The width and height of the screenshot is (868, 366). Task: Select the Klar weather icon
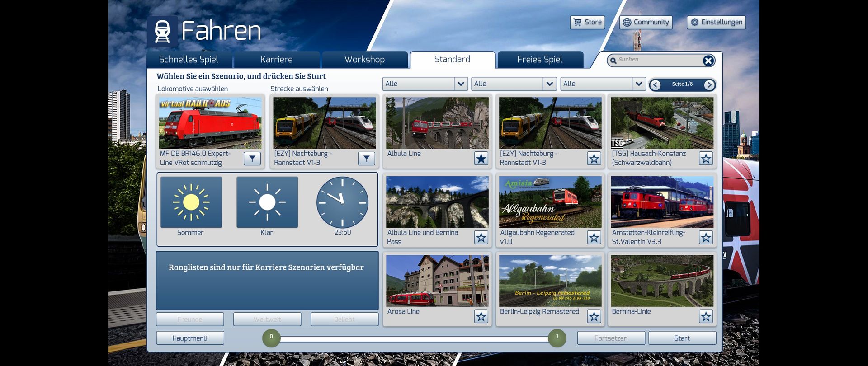[x=267, y=202]
